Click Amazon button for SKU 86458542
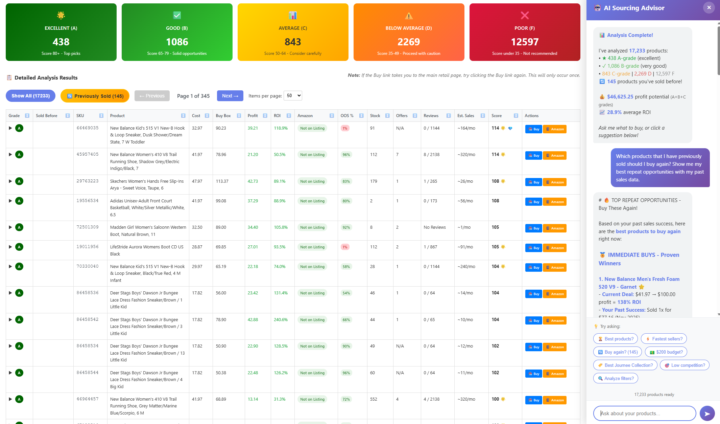 coord(555,320)
